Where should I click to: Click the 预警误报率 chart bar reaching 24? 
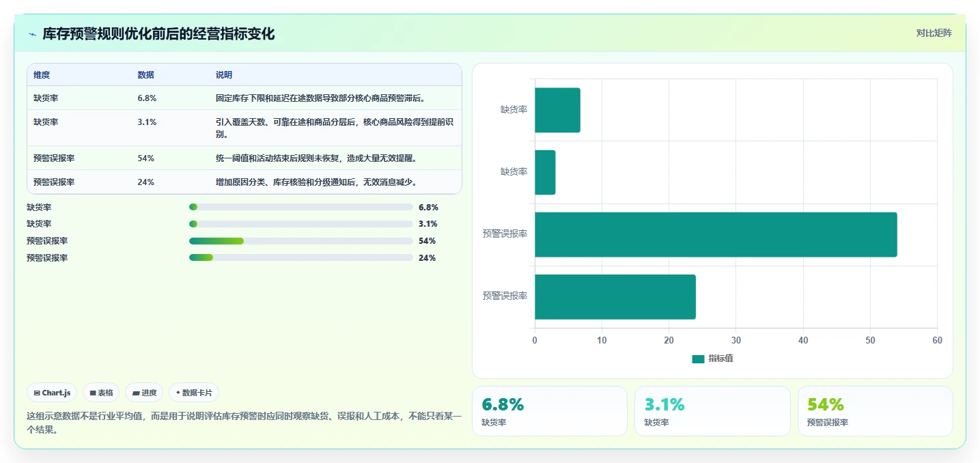pyautogui.click(x=615, y=297)
